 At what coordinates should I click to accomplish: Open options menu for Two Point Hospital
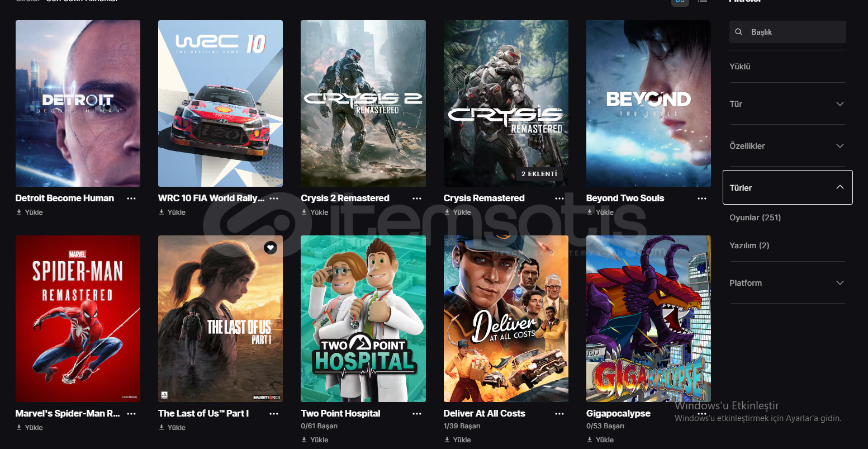point(417,414)
